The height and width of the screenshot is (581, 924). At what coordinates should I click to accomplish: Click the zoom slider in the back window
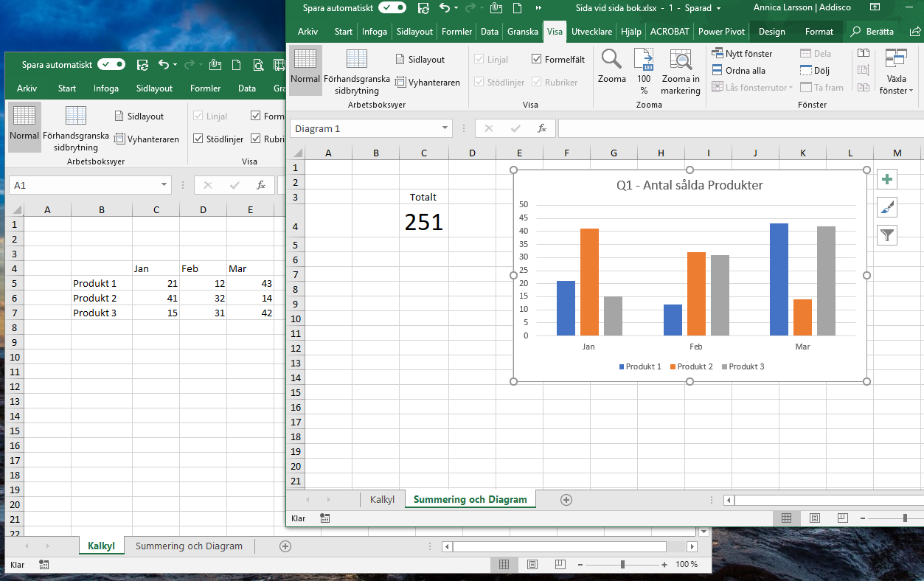623,565
